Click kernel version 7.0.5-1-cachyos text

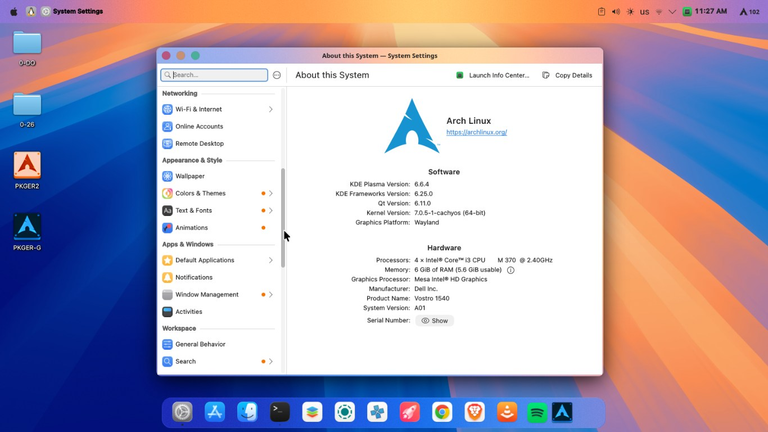click(x=450, y=213)
